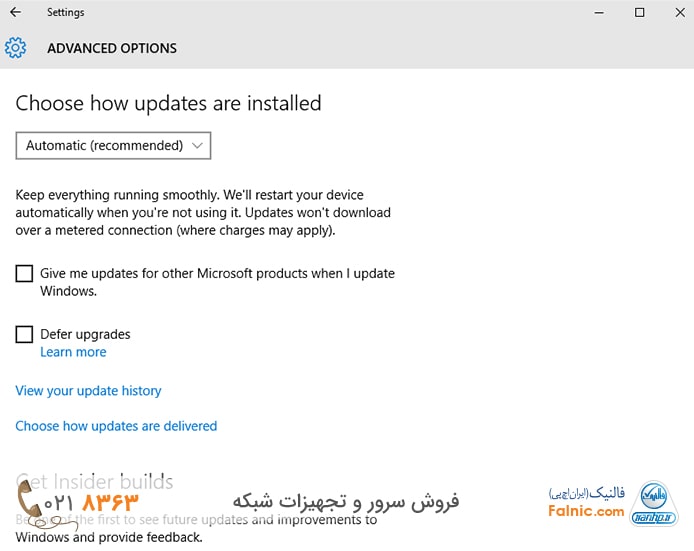The height and width of the screenshot is (551, 694).
Task: Click the Persian banner text
Action: pyautogui.click(x=346, y=501)
